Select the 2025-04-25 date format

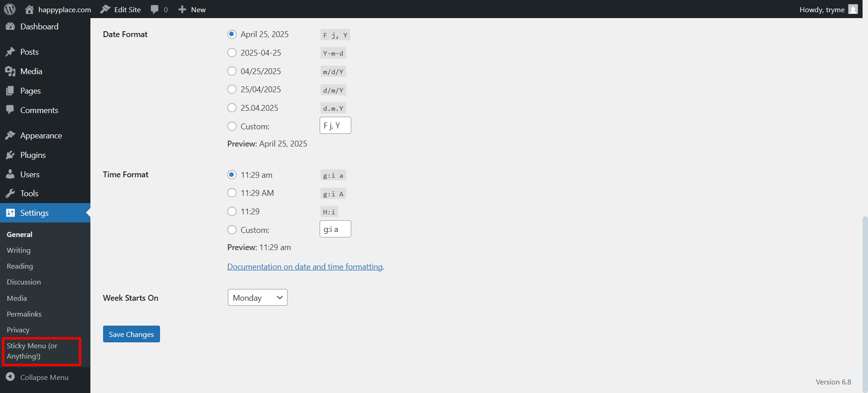[x=232, y=52]
